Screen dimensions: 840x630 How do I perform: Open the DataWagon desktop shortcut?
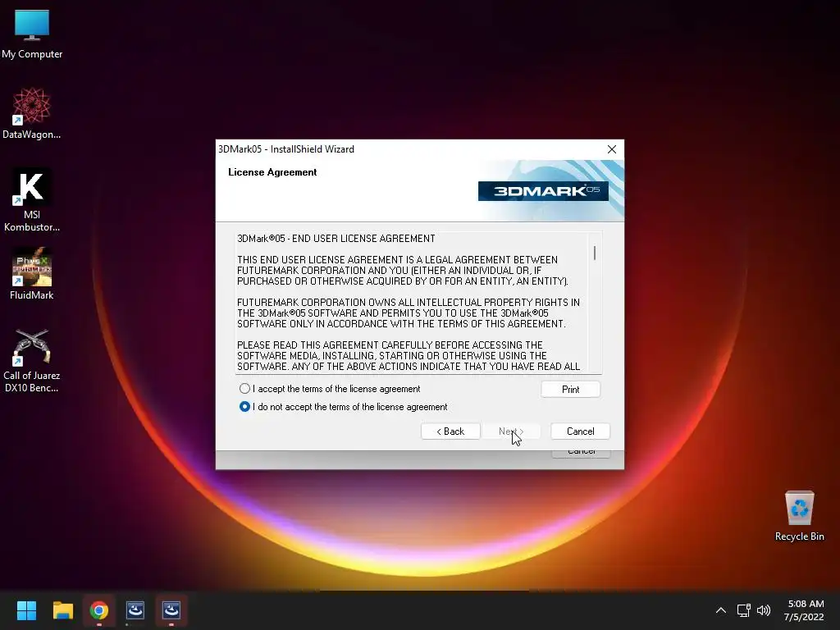tap(32, 113)
